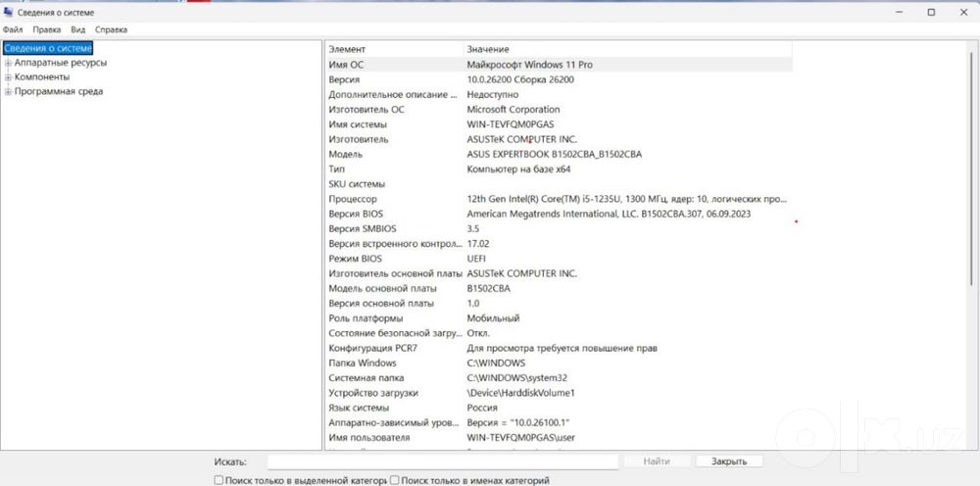This screenshot has height=486, width=980.
Task: Select the Устройство загрузки row
Action: coord(560,393)
